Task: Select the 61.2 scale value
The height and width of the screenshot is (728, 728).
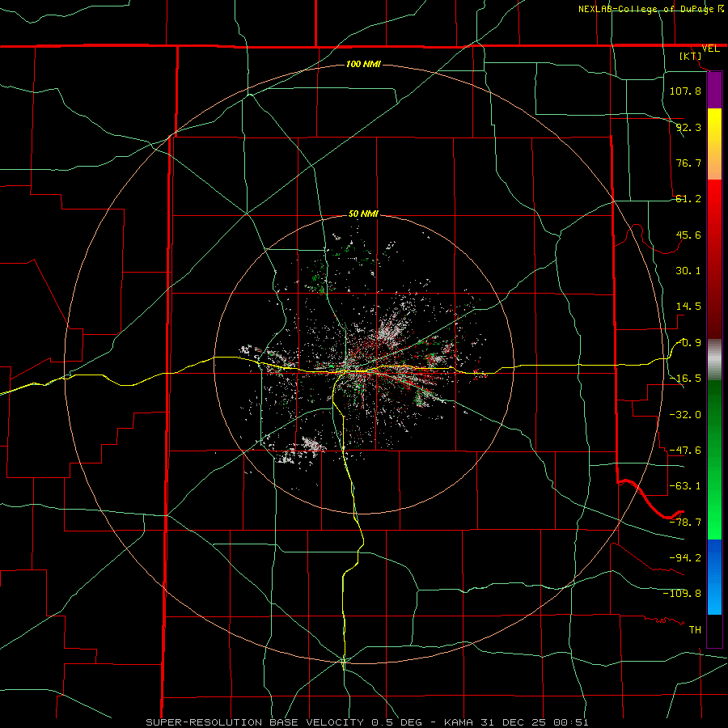Action: point(688,199)
